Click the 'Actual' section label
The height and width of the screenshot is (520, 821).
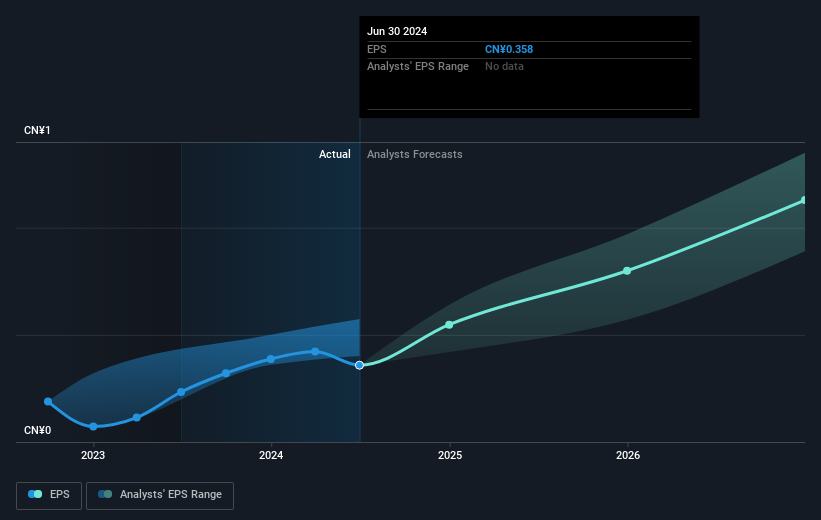coord(335,154)
